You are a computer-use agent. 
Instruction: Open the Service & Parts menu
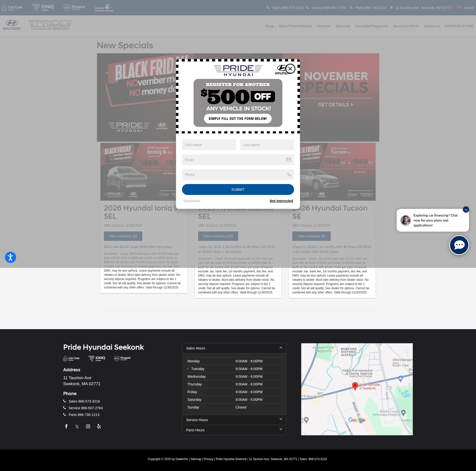click(406, 26)
